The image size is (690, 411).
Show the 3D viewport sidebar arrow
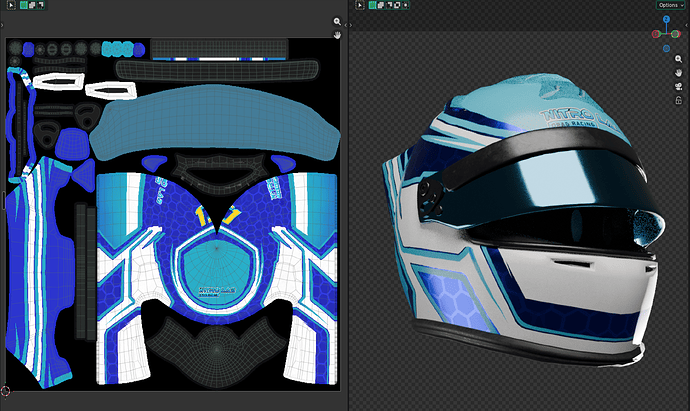pos(688,26)
